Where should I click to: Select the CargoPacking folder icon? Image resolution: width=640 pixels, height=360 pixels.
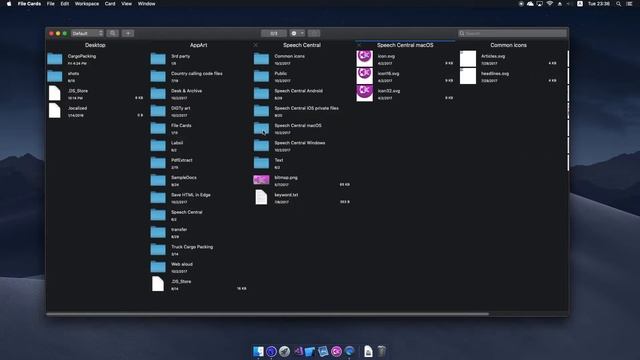point(55,59)
